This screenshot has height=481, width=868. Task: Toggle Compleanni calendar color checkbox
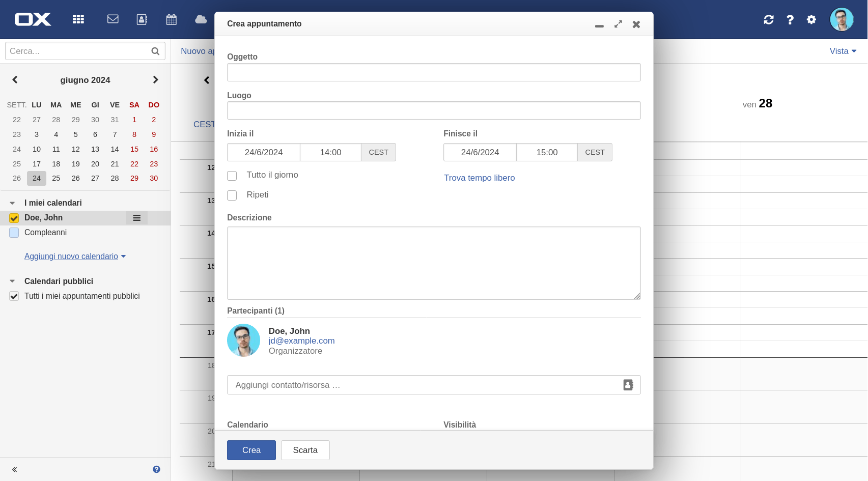(x=14, y=233)
